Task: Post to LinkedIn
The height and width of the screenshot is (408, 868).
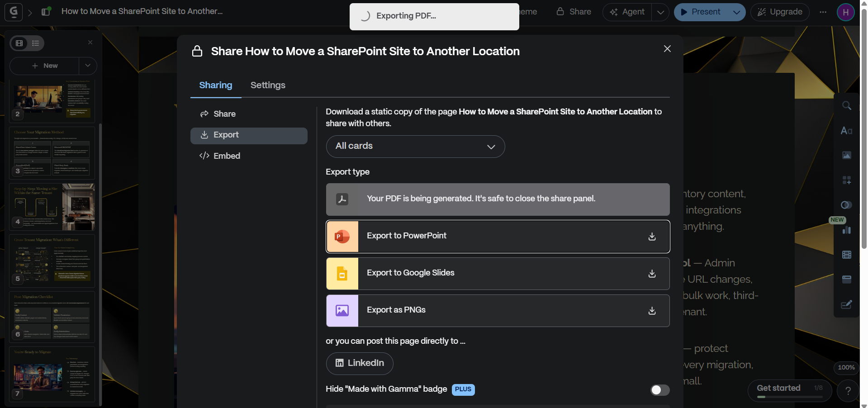Action: (360, 364)
